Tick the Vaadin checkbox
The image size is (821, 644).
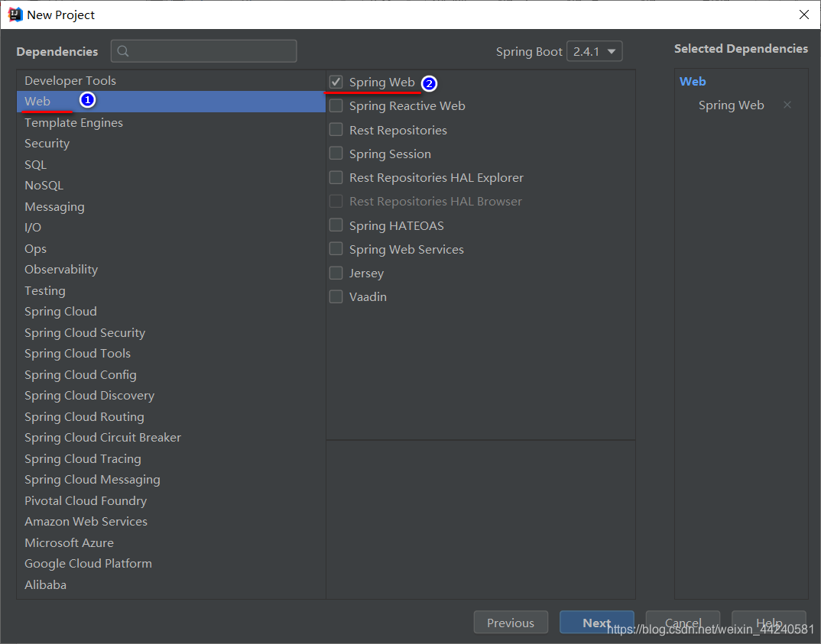pyautogui.click(x=336, y=296)
